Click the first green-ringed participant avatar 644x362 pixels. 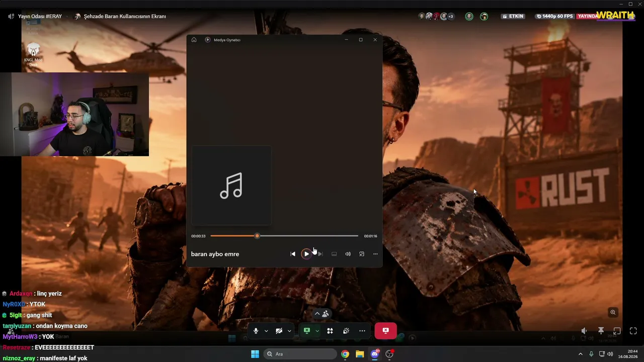coord(469,16)
